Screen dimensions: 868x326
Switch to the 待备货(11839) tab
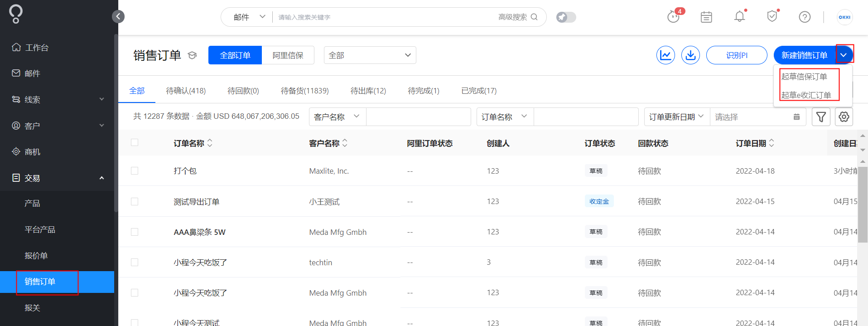pyautogui.click(x=305, y=91)
